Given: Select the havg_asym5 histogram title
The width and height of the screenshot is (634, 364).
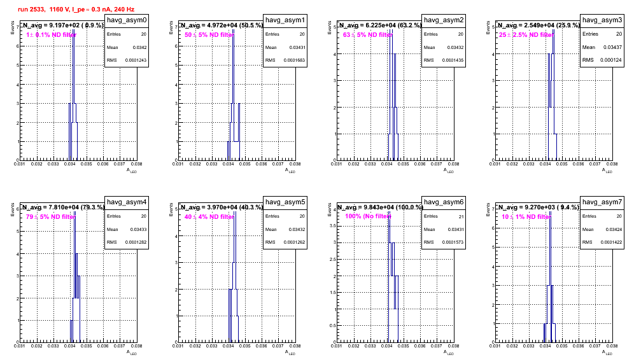Looking at the screenshot, I should 285,202.
